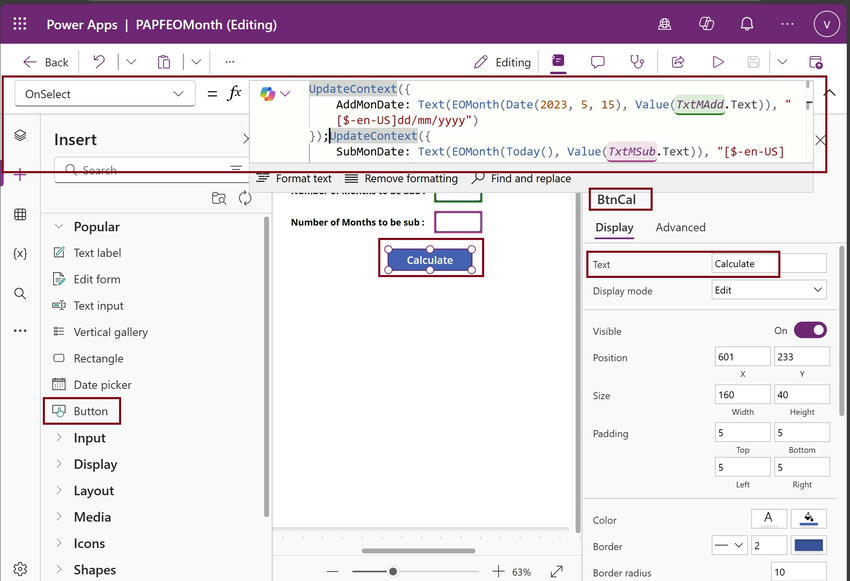Viewport: 850px width, 581px height.
Task: Select the Calculate button on canvas
Action: click(430, 260)
